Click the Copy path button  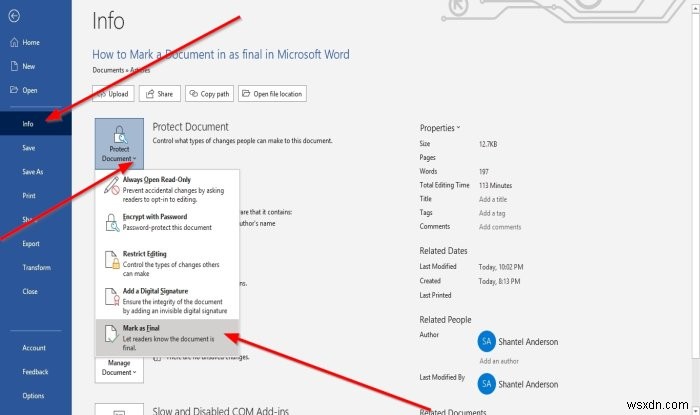pyautogui.click(x=209, y=94)
